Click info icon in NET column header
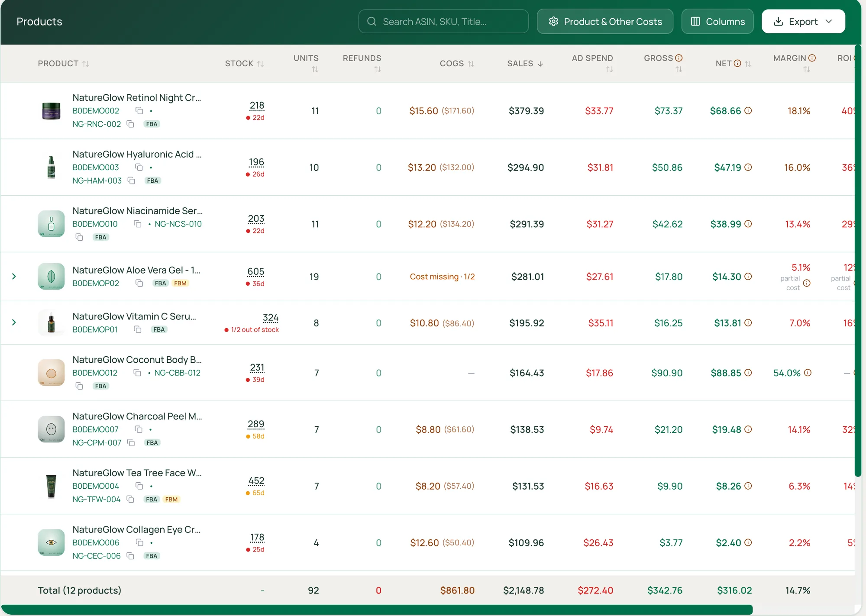This screenshot has height=616, width=866. pyautogui.click(x=737, y=64)
